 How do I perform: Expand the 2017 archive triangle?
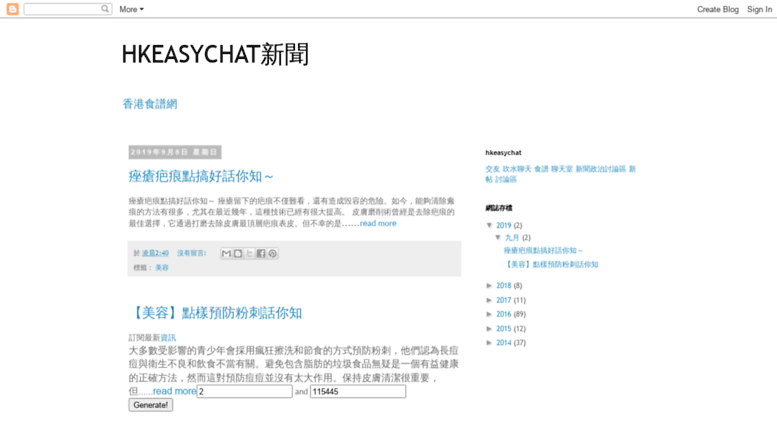click(x=489, y=300)
